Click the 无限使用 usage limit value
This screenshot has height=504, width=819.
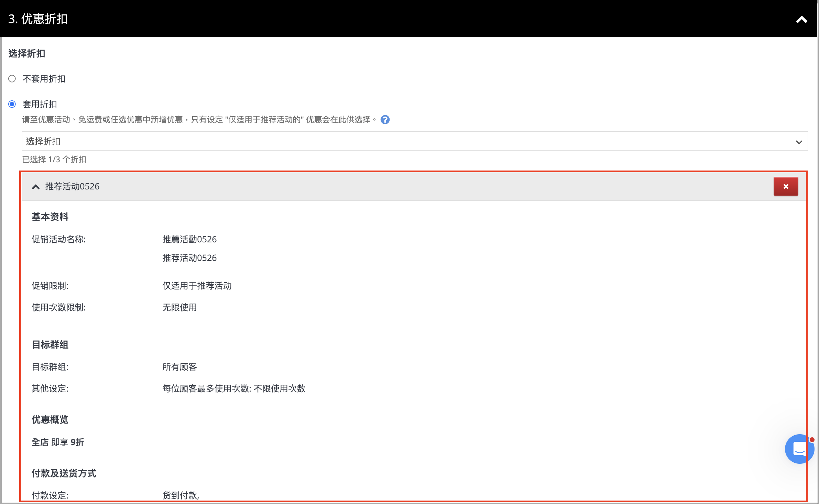[179, 307]
